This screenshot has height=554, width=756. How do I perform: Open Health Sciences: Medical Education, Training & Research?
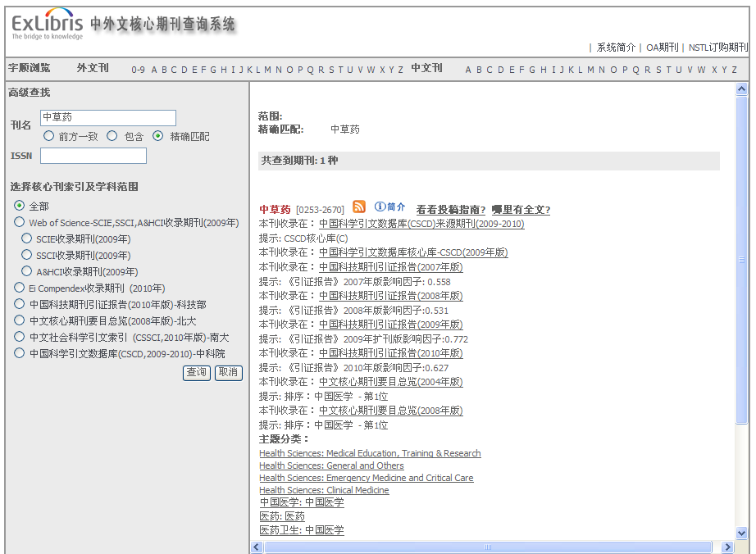coord(370,453)
